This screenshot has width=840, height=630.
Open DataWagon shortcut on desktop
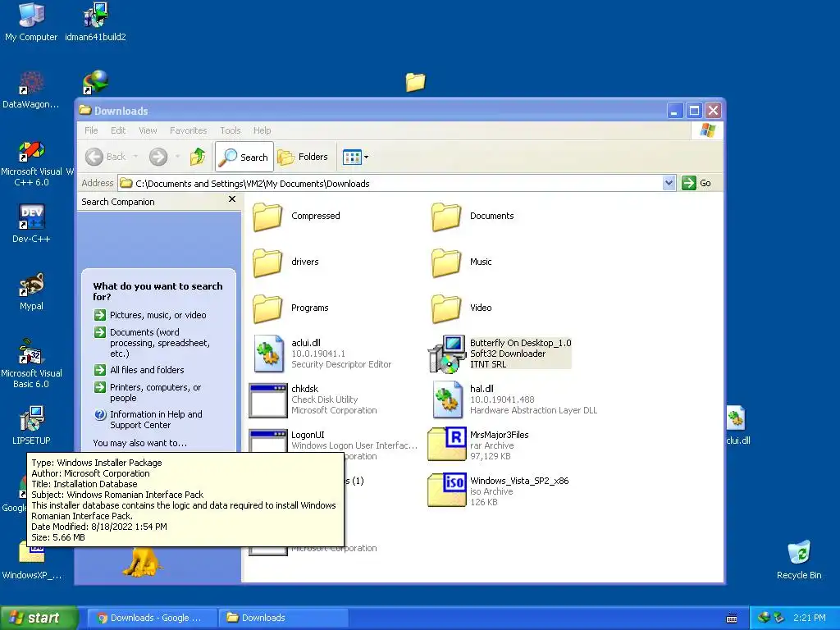point(31,90)
